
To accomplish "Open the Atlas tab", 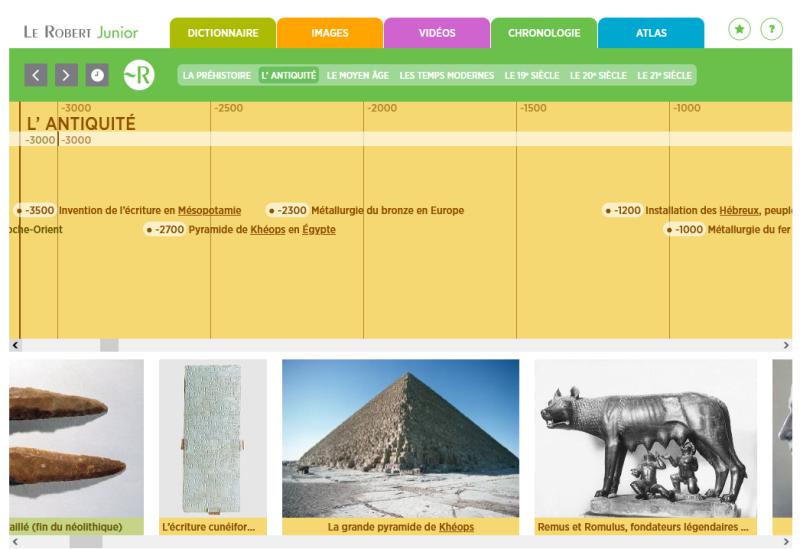I will point(651,33).
